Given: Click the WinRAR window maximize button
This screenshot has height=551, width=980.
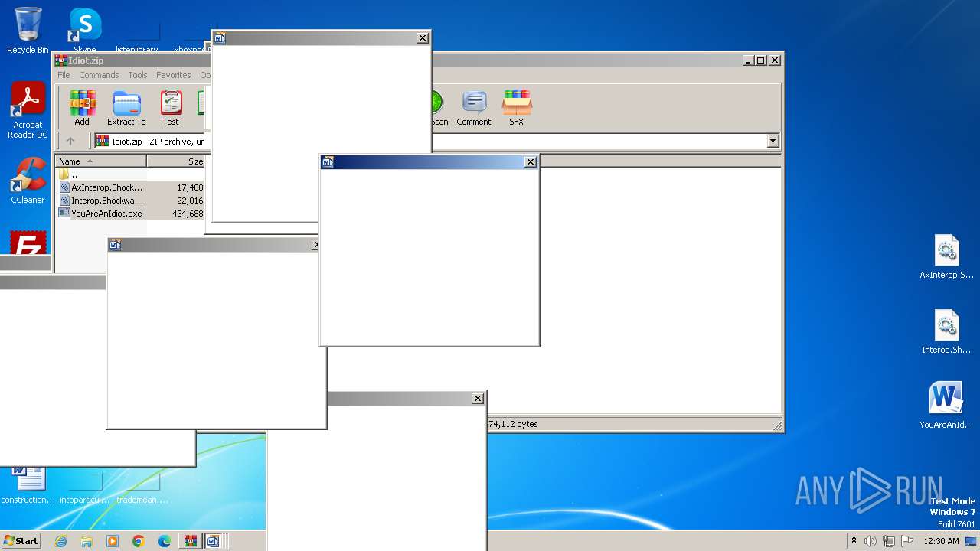Looking at the screenshot, I should pyautogui.click(x=760, y=60).
